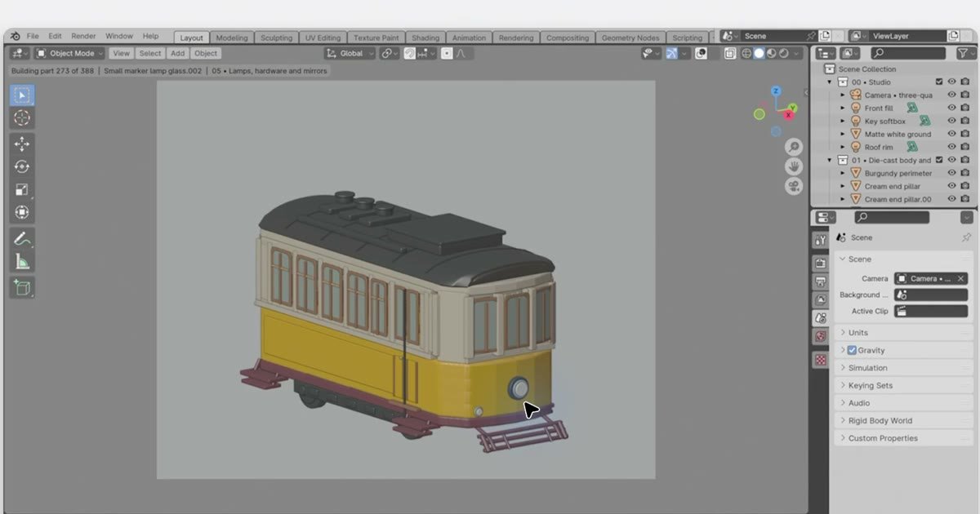Select the Select Box tool

click(x=22, y=95)
